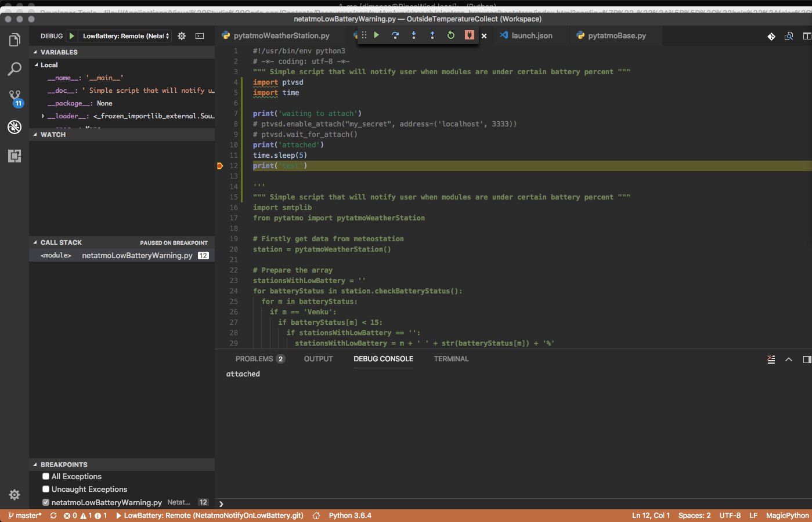This screenshot has height=522, width=812.
Task: Open debug configuration settings gear
Action: pyautogui.click(x=181, y=35)
